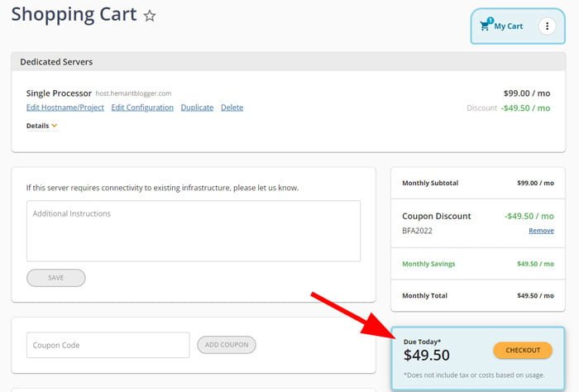
Task: Open Edit Configuration link
Action: pos(142,108)
